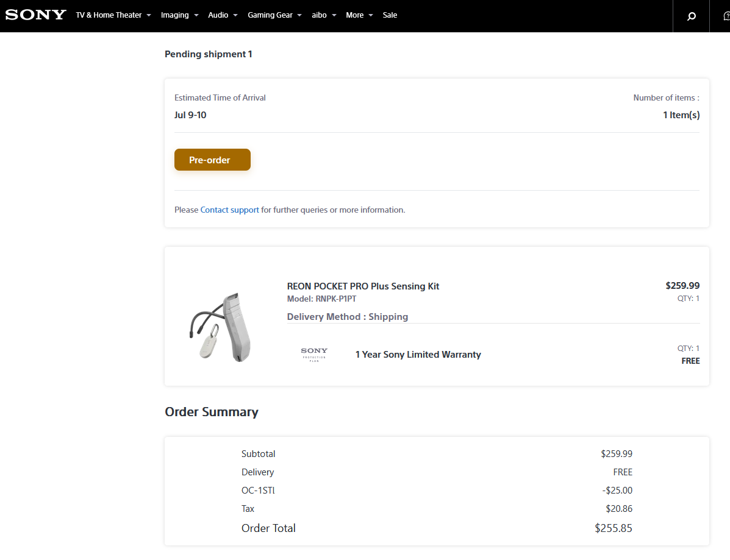
Task: Click the Sony Protection Plan logo
Action: (x=314, y=355)
